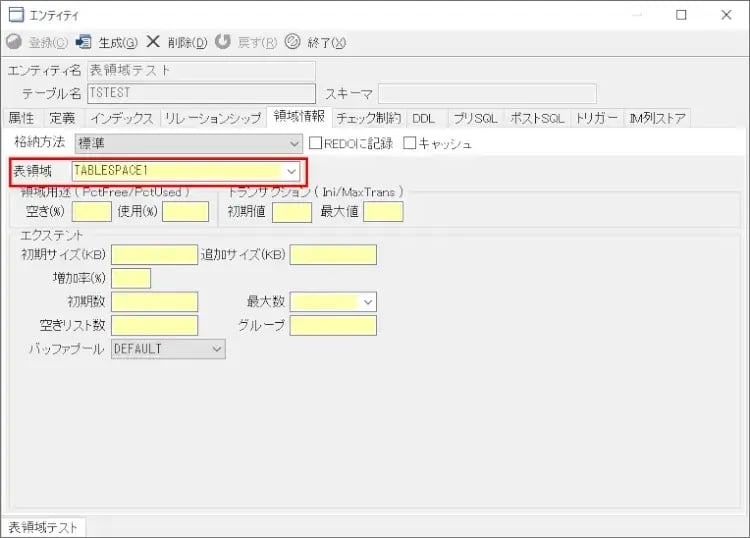This screenshot has height=538, width=750.
Task: Open the IM列ストア tab
Action: tap(657, 118)
